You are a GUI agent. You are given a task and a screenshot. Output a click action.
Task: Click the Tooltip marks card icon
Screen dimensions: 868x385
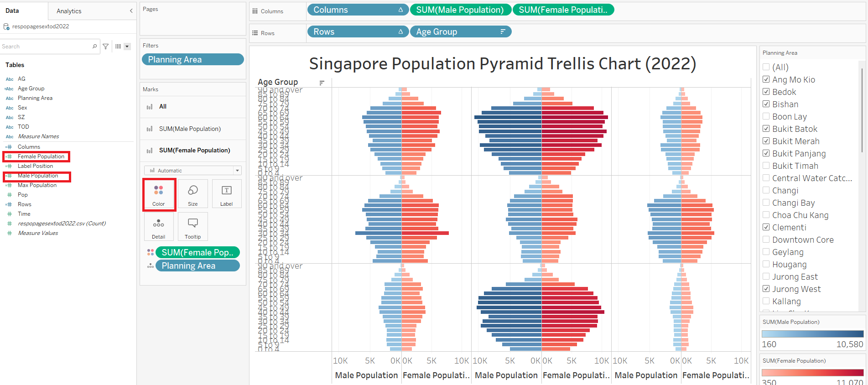(x=192, y=227)
